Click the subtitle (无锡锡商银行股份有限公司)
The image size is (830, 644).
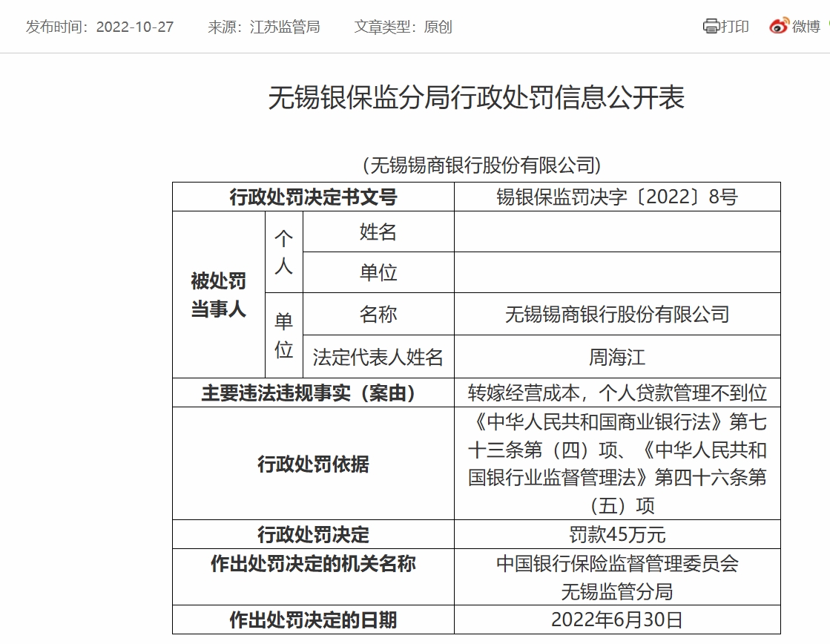(x=481, y=165)
